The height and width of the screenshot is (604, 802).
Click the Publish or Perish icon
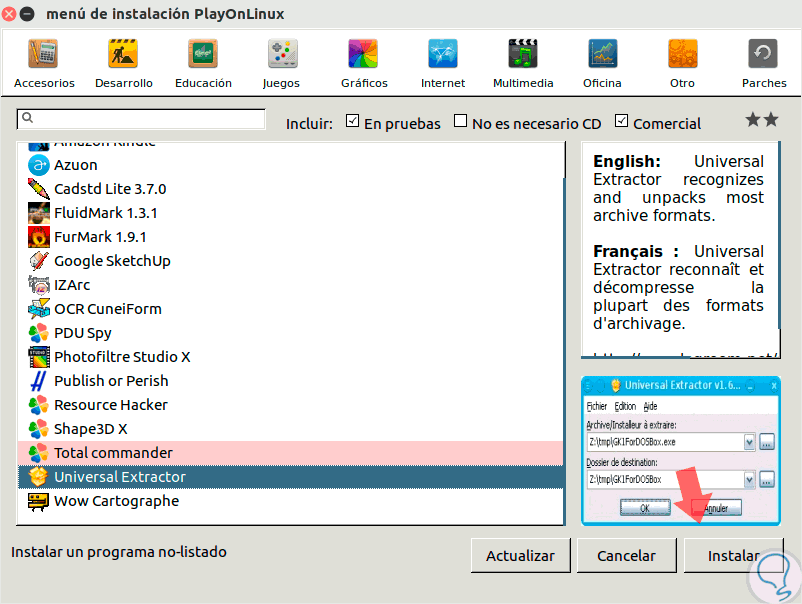(x=38, y=381)
